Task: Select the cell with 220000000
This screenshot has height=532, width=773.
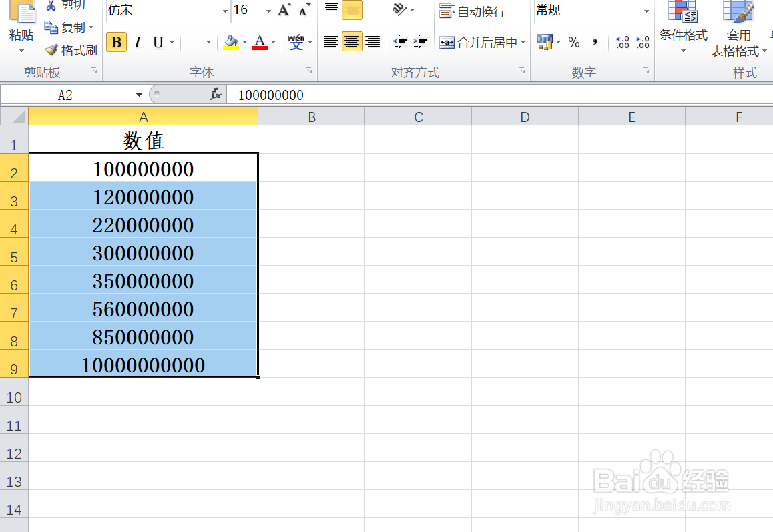Action: coord(144,224)
